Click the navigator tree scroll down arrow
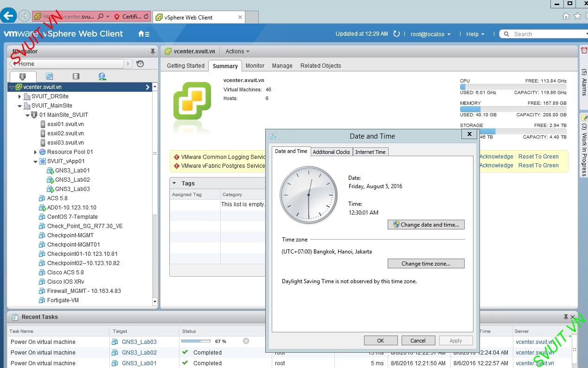 (x=155, y=302)
